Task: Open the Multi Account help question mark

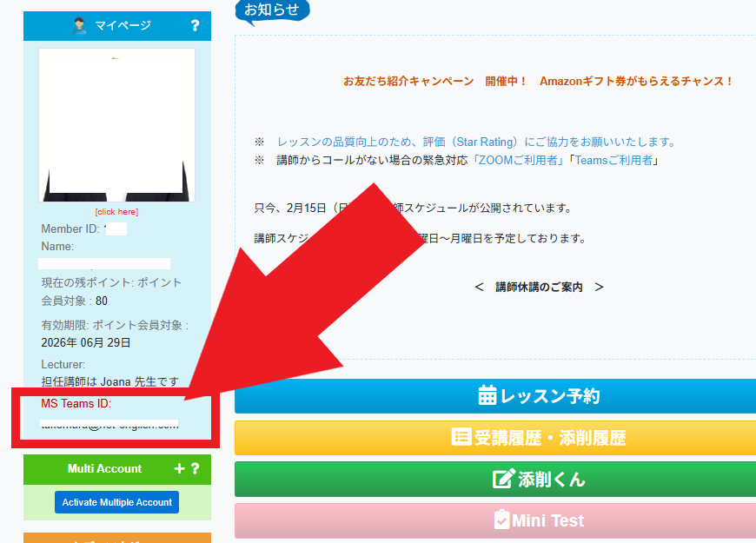Action: coord(196,468)
